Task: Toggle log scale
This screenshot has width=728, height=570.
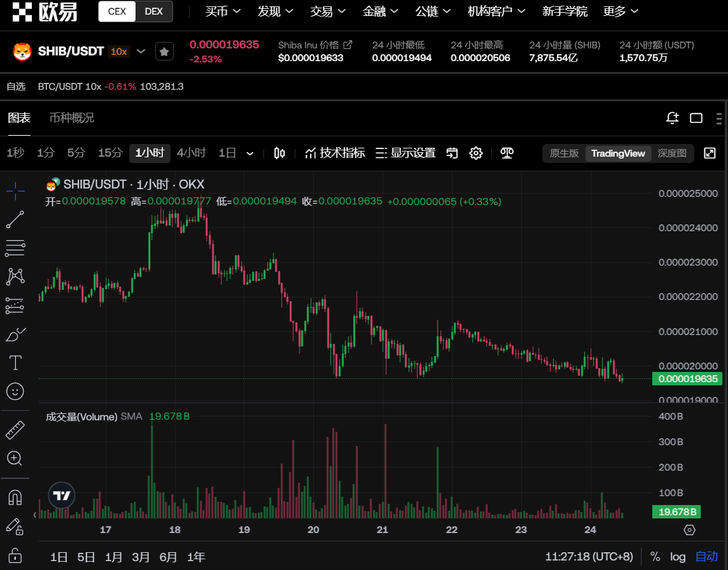Action: (x=678, y=557)
